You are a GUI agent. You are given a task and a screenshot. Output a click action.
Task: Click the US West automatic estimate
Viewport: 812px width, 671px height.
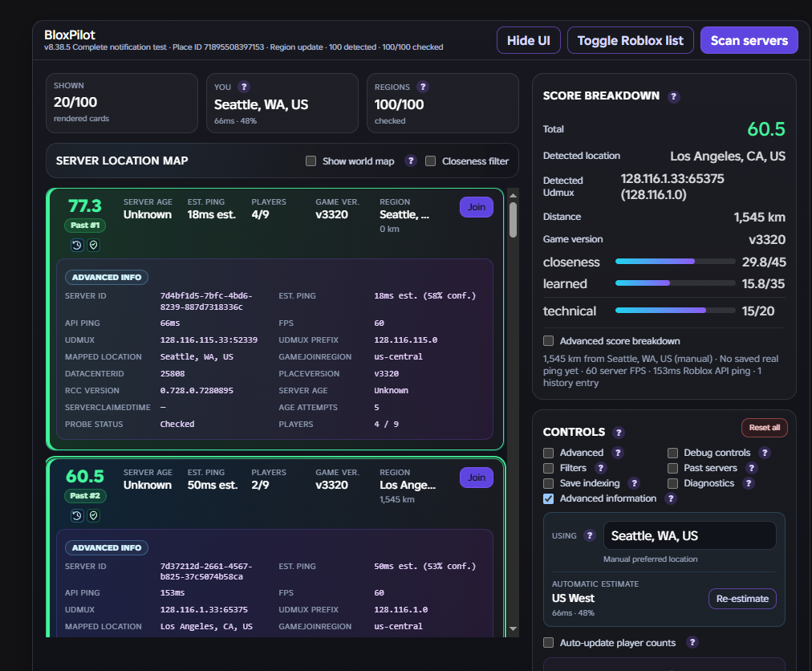pos(573,598)
